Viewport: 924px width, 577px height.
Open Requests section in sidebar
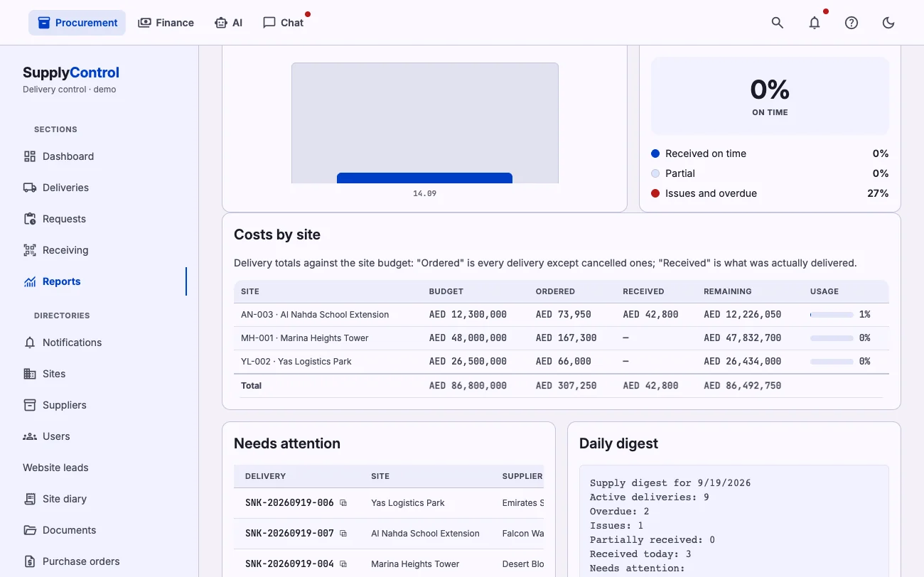point(100,219)
